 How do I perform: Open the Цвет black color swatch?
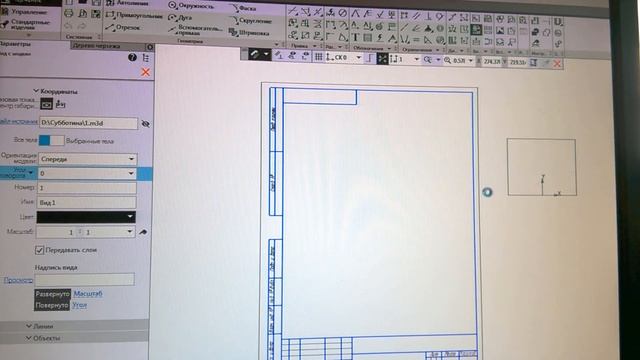(86, 217)
